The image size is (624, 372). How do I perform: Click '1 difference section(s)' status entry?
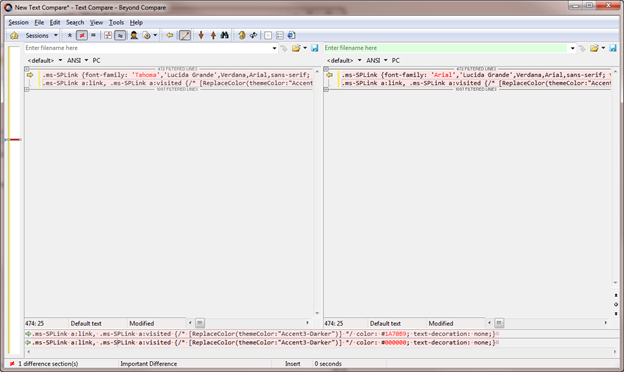pos(48,364)
